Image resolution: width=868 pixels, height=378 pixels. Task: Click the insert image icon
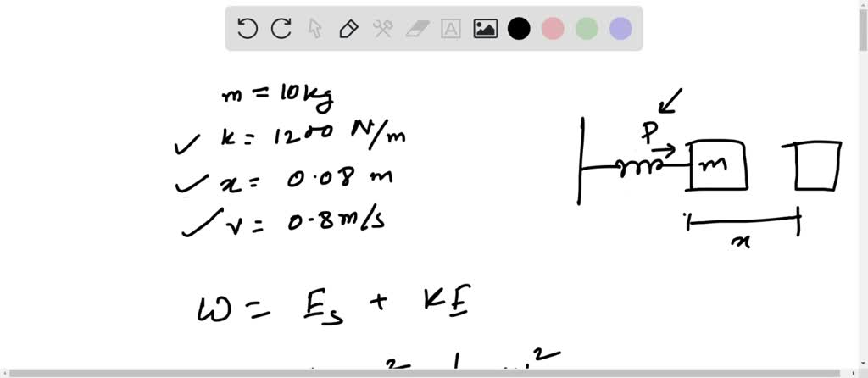point(485,29)
